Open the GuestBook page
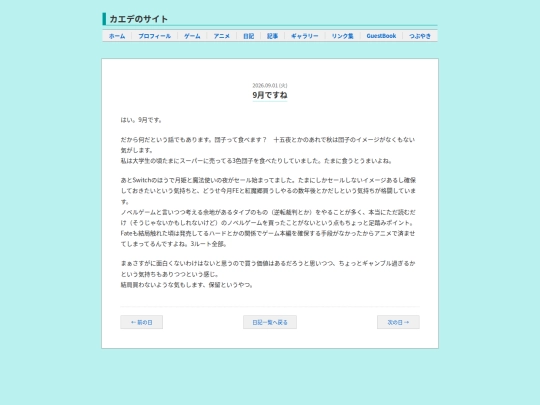 [x=381, y=36]
